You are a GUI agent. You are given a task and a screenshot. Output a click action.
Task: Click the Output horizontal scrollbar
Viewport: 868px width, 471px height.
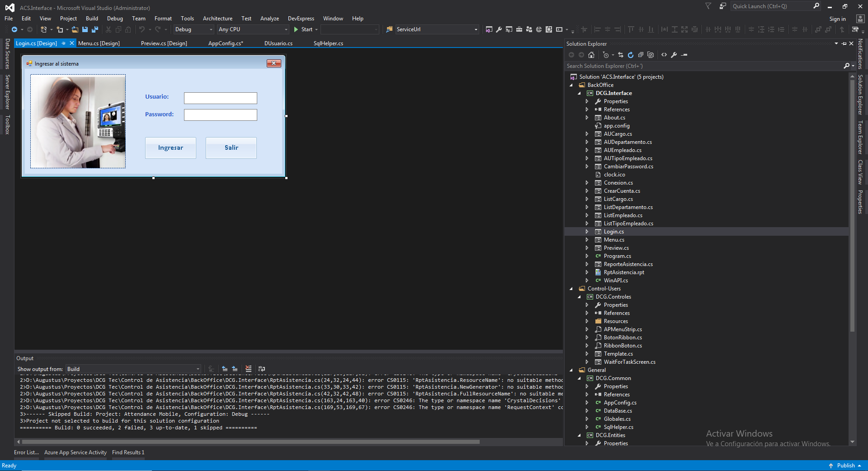click(x=251, y=442)
